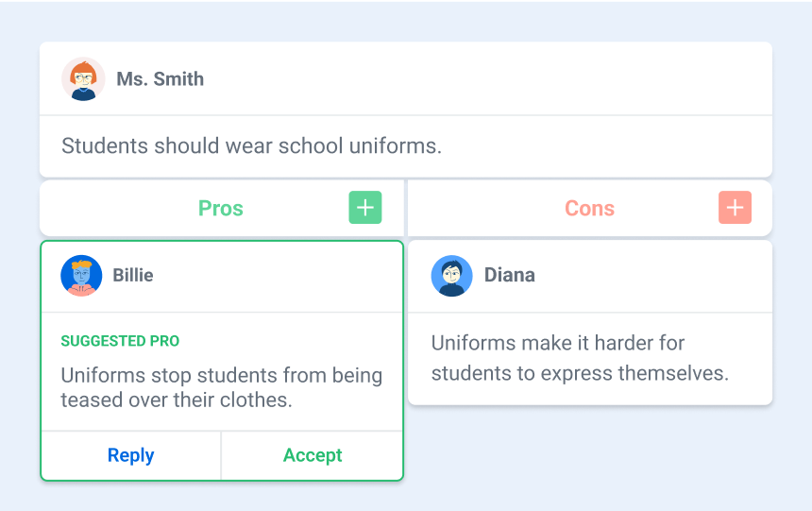812x511 pixels.
Task: Click the light blue background outside the cards
Action: pyautogui.click(x=621, y=467)
